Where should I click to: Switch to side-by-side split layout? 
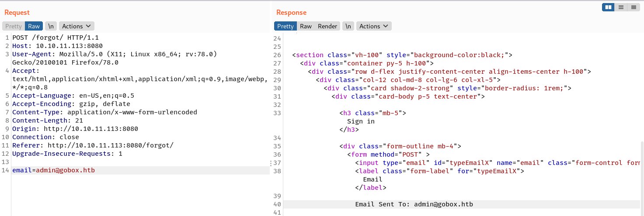pyautogui.click(x=608, y=7)
